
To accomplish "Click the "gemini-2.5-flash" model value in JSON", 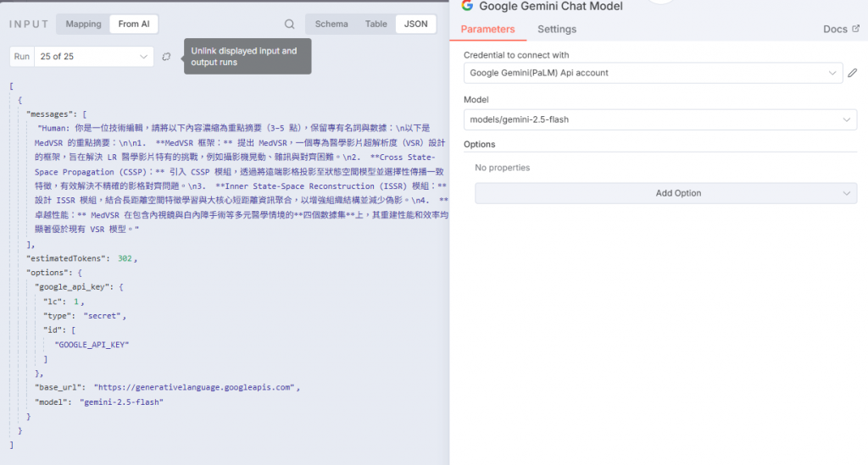I will [x=121, y=402].
